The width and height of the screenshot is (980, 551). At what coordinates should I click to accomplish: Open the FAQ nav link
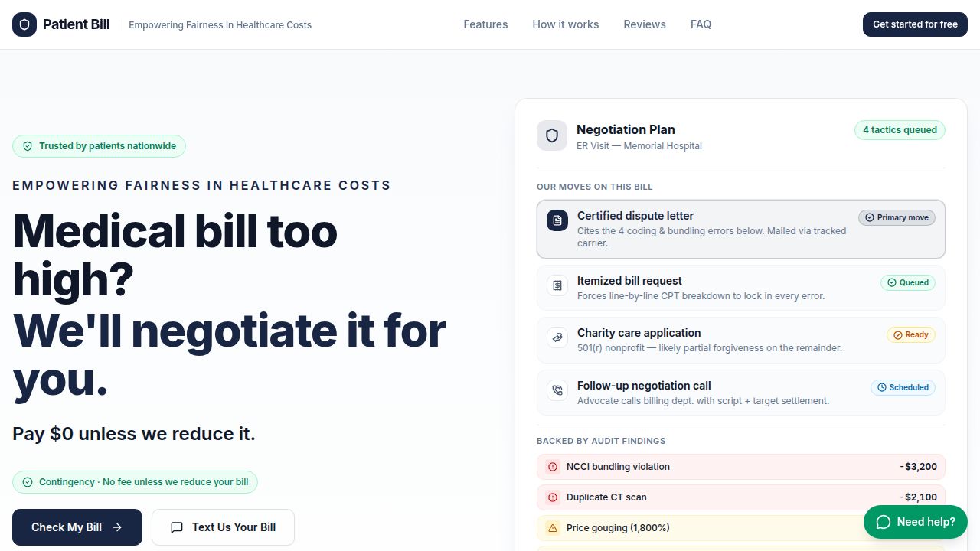[x=701, y=24]
